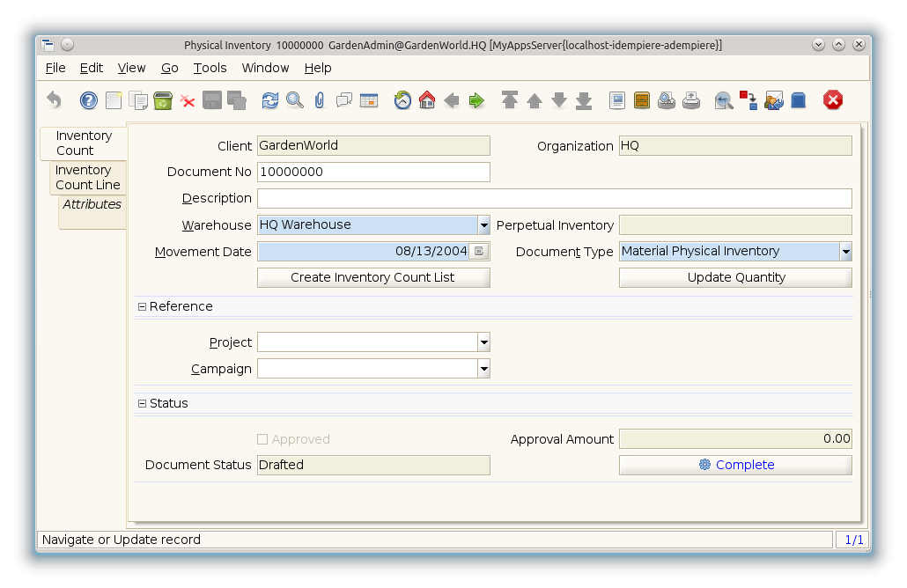Click the red Exit window icon
907x588 pixels.
833,100
